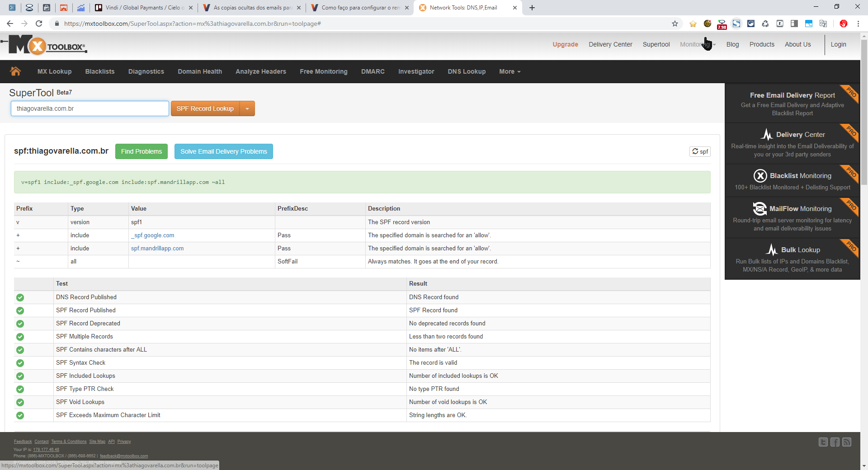Open MX Lookup in the nav bar
The image size is (868, 470).
click(54, 71)
